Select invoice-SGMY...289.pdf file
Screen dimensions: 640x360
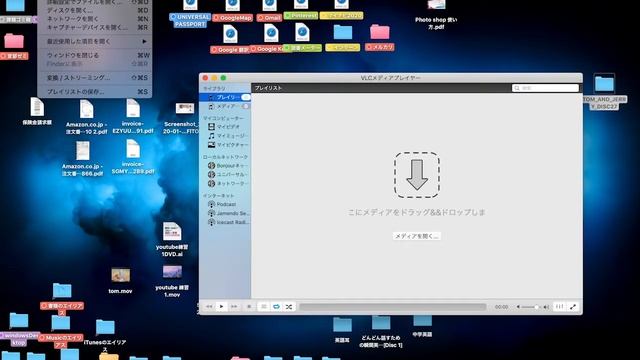(133, 157)
